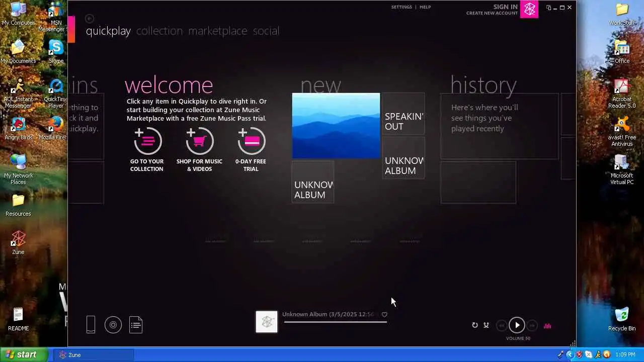Click Windows Start button
644x362 pixels.
pyautogui.click(x=24, y=355)
